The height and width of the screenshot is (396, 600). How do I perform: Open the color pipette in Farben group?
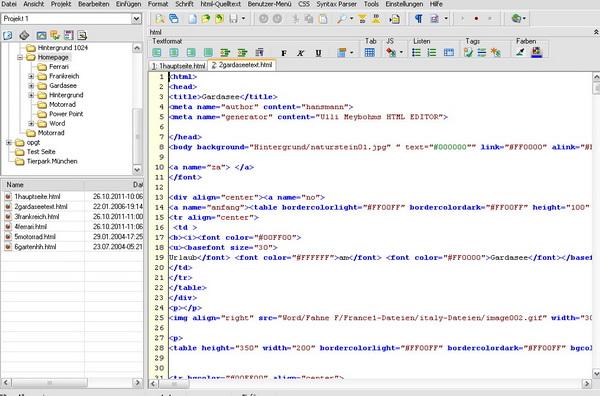(x=520, y=52)
